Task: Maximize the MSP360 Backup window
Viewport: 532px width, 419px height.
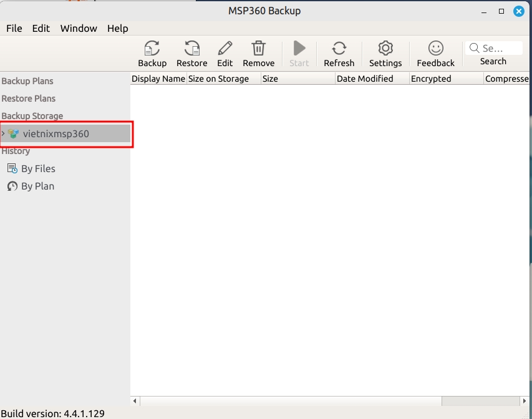Action: pyautogui.click(x=501, y=11)
